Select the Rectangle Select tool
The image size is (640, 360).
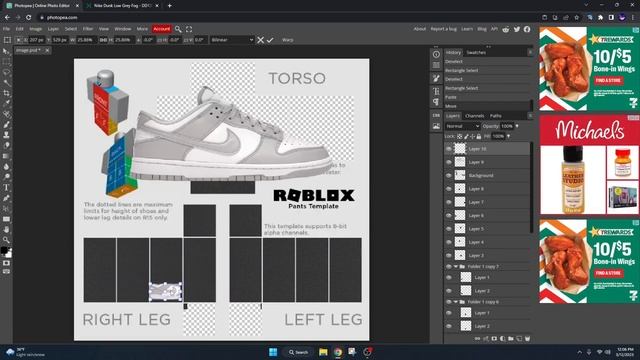(6, 62)
